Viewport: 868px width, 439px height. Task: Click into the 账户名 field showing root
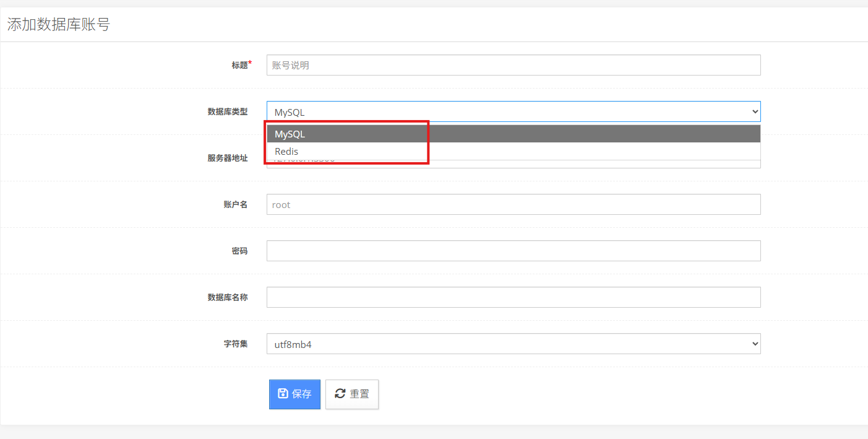[x=513, y=204]
